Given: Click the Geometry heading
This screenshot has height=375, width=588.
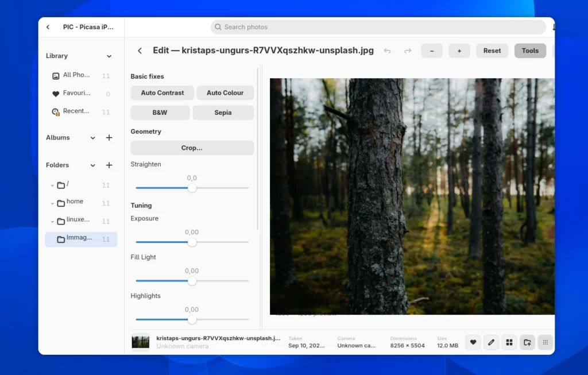Looking at the screenshot, I should (146, 132).
